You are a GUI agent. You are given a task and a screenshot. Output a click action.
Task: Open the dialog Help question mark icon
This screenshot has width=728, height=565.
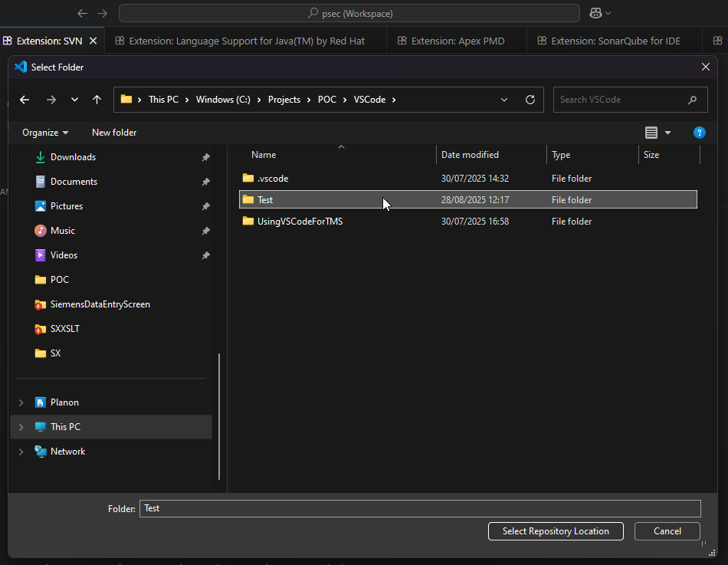699,133
